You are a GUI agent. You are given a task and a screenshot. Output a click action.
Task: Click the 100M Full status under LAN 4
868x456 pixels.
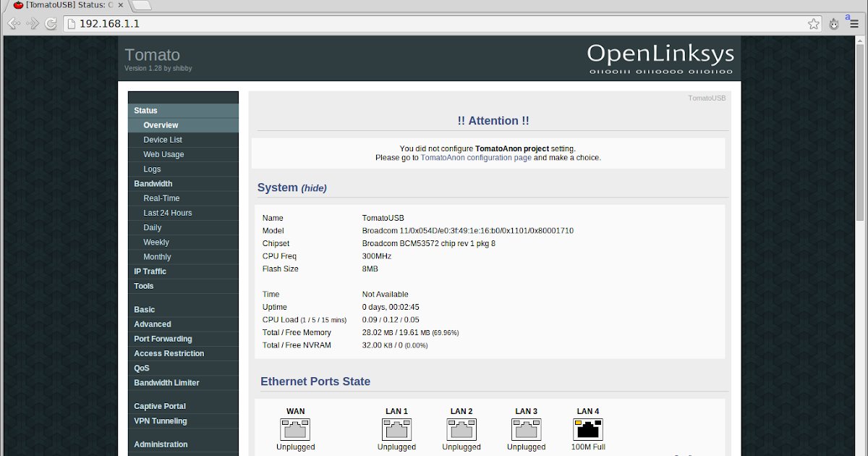[x=588, y=447]
